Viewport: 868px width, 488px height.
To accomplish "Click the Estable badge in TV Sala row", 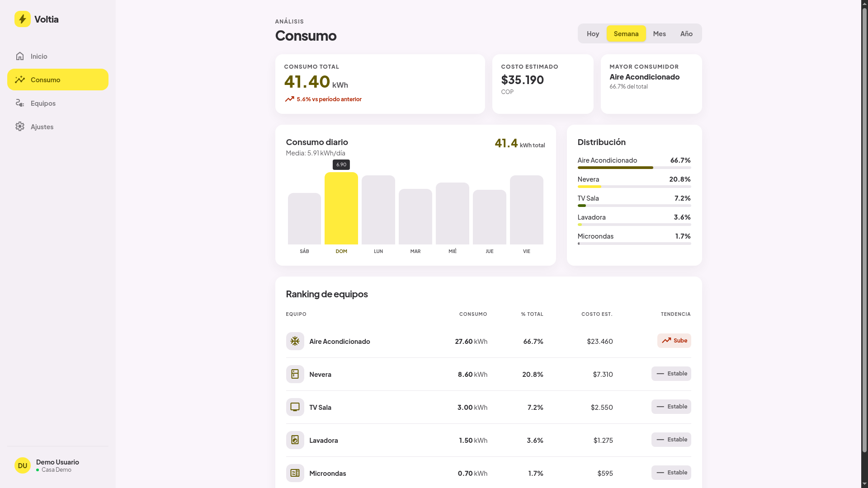I will pos(671,407).
